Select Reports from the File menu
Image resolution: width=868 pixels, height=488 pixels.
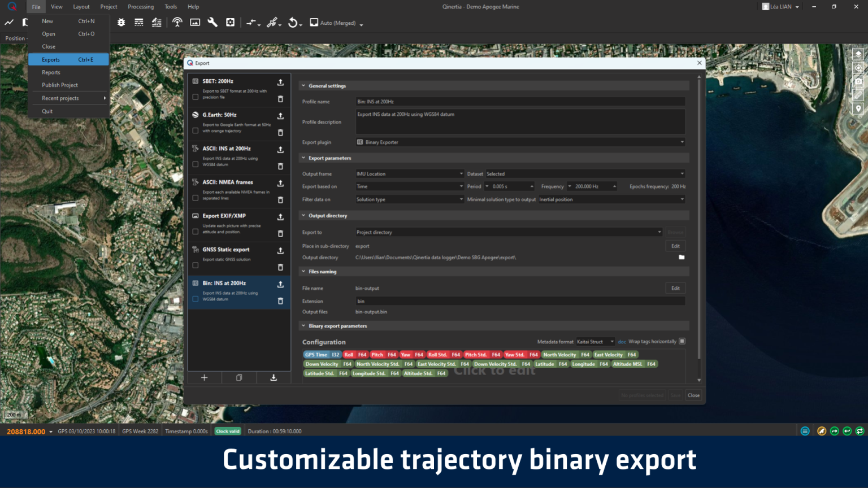point(68,72)
